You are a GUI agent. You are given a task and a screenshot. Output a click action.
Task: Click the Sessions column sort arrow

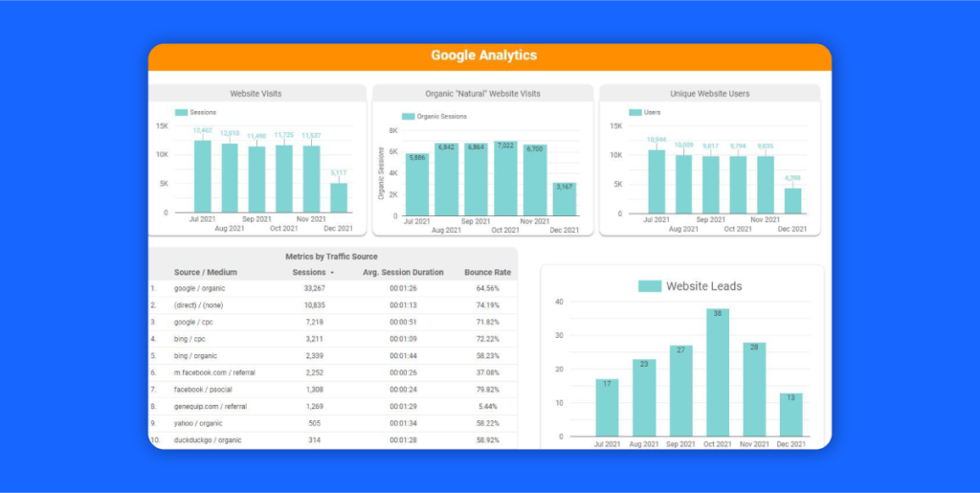tap(332, 273)
